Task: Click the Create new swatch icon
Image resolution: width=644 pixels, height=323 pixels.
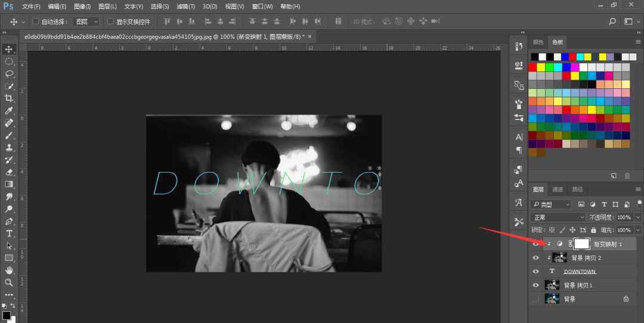Action: point(614,176)
